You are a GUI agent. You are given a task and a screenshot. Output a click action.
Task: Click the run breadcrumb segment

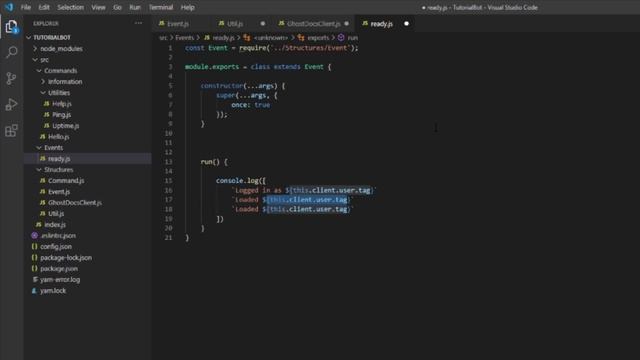pos(352,38)
